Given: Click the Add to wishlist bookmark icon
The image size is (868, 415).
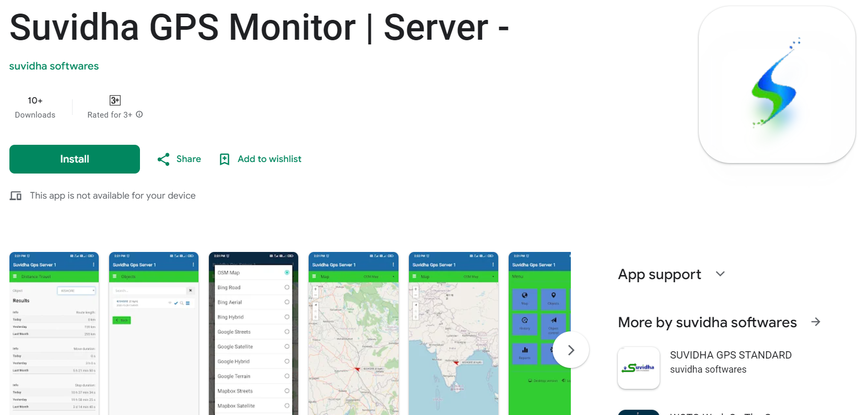Looking at the screenshot, I should pos(225,159).
